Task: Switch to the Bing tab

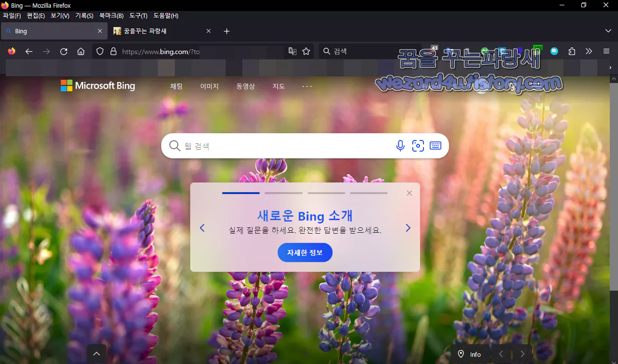Action: click(53, 31)
